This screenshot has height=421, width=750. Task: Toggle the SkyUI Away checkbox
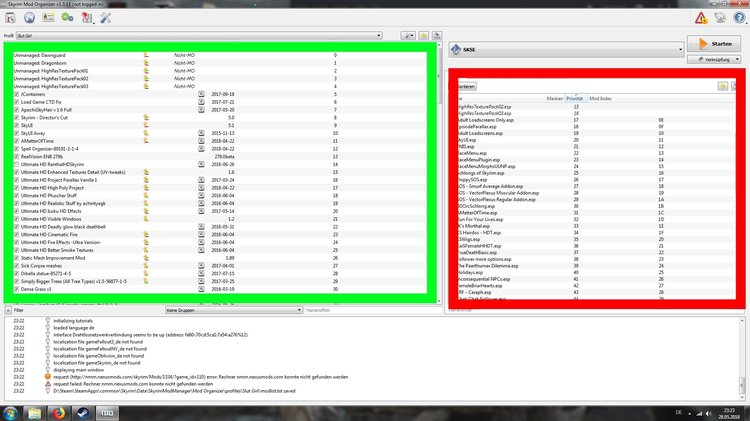17,133
